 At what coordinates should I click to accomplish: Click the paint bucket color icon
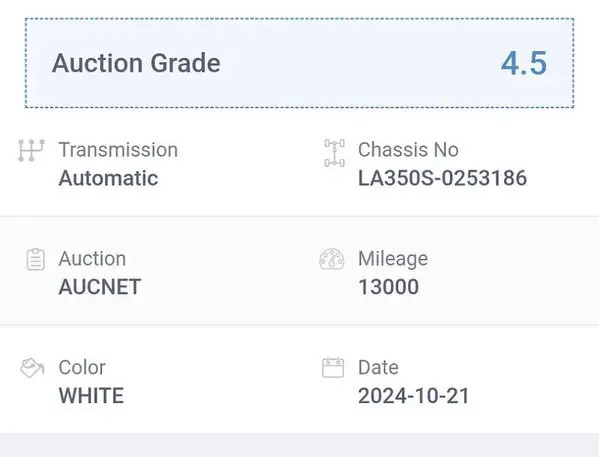pos(32,368)
